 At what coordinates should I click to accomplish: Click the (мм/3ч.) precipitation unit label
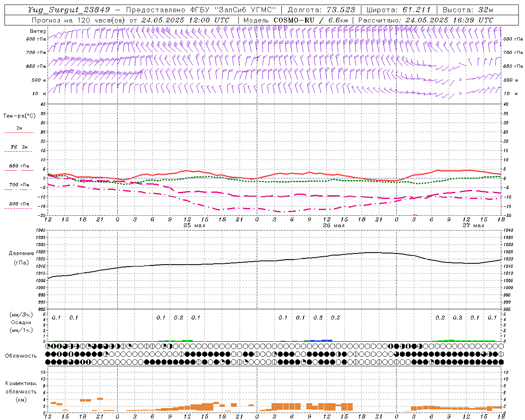(21, 315)
